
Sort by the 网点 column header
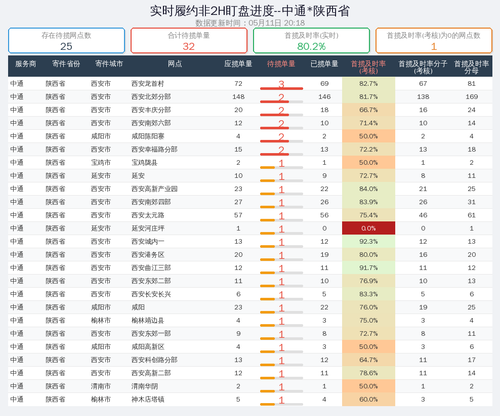point(175,64)
